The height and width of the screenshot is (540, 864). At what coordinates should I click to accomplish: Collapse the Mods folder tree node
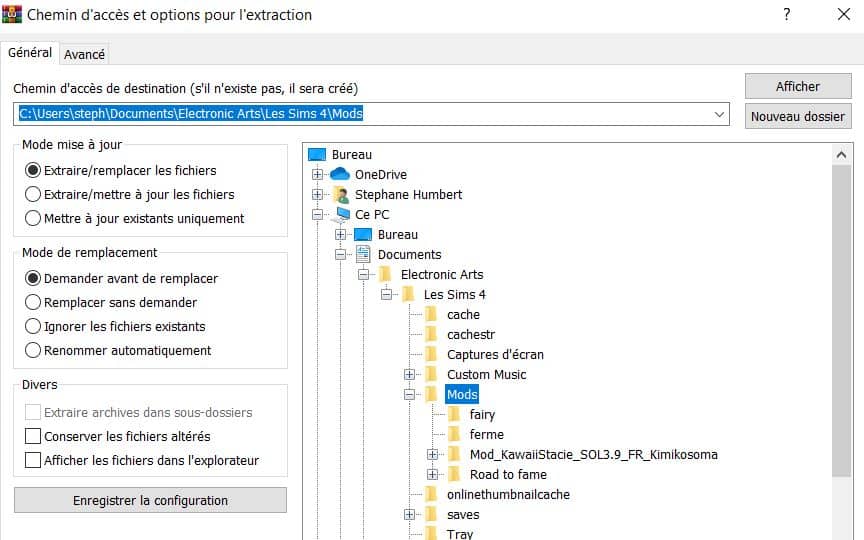(x=409, y=394)
